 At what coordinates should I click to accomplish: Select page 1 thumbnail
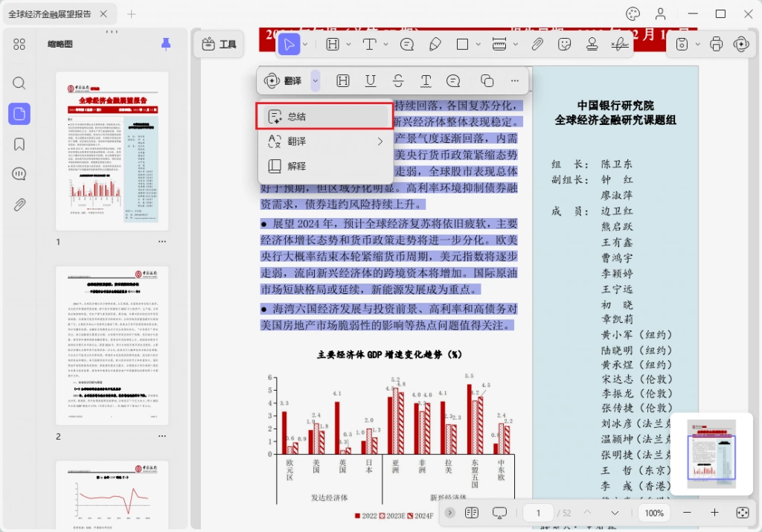pyautogui.click(x=112, y=151)
